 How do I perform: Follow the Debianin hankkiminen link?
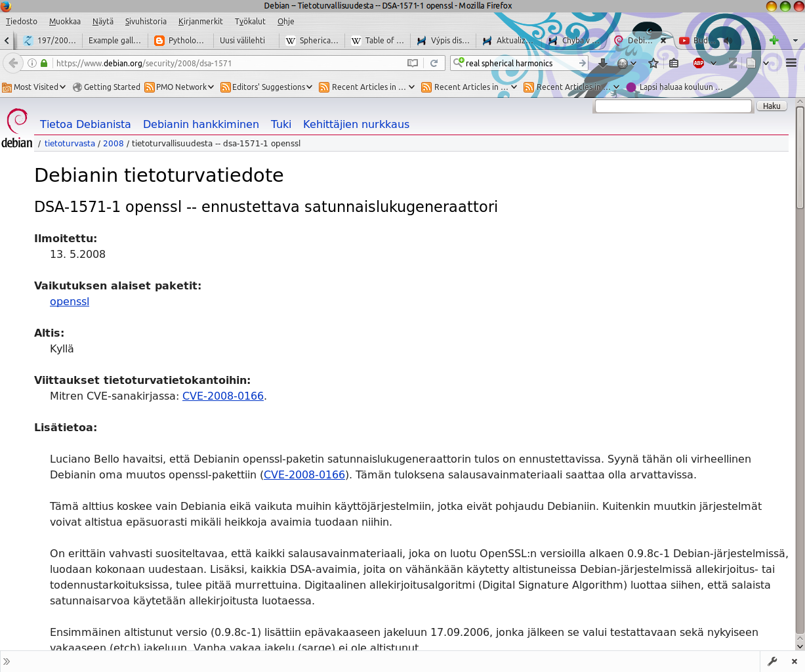(201, 124)
